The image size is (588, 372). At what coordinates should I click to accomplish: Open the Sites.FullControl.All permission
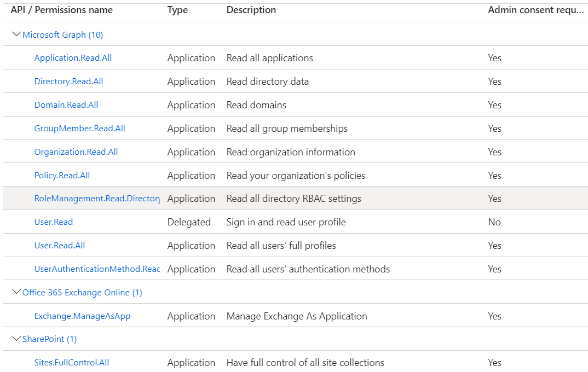pos(71,362)
